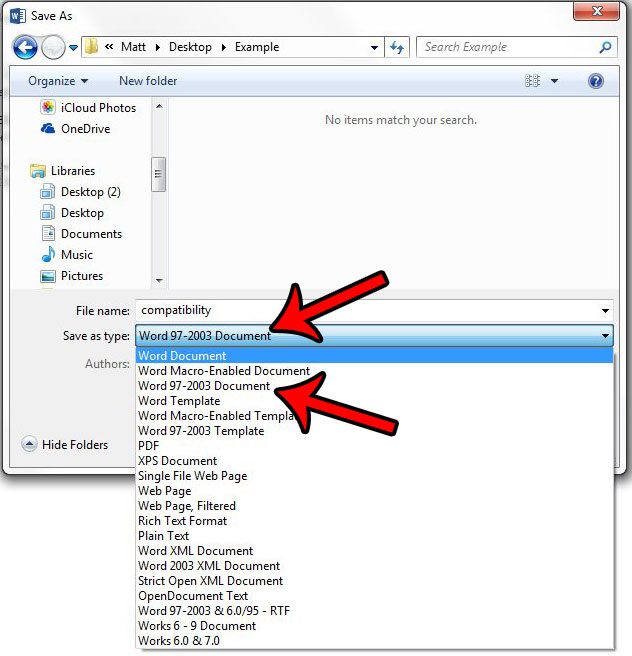Choose Works 6.0 & 7.0 option
Screen dimensions: 632x656
click(x=375, y=641)
